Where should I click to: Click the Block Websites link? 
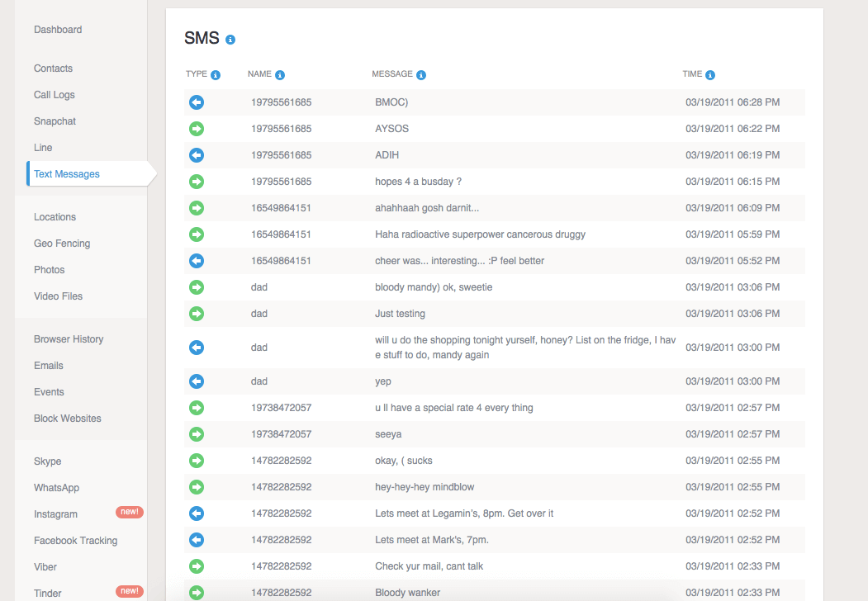[68, 419]
